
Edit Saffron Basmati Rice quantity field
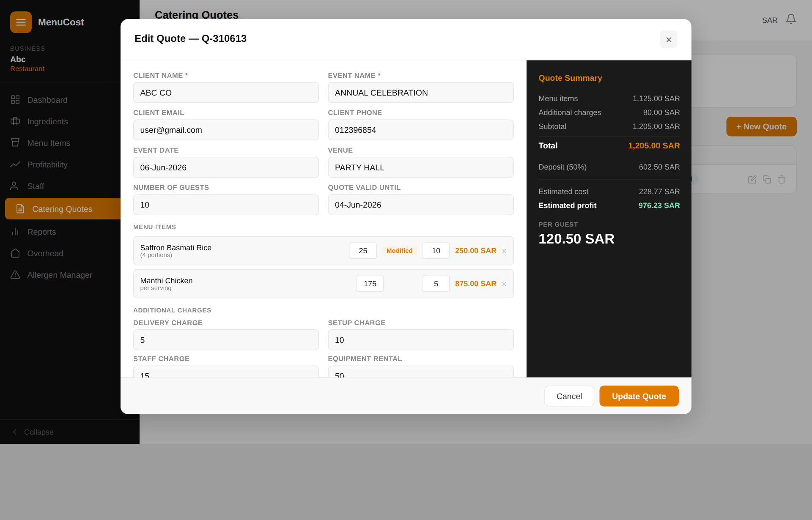coord(436,251)
